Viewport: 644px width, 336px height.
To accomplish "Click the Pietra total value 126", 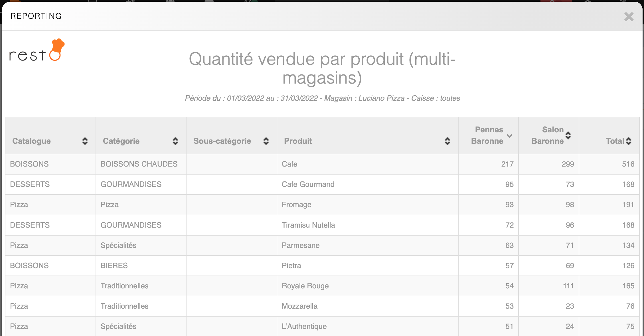I will coord(628,266).
